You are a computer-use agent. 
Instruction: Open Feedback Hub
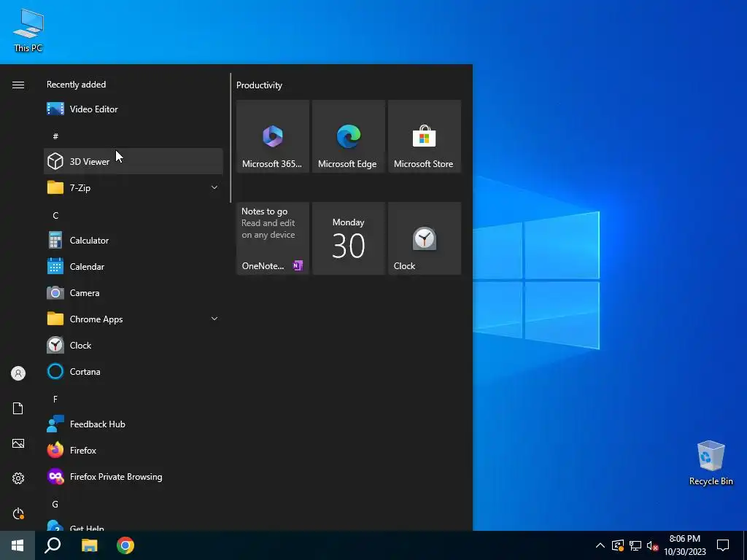point(133,424)
